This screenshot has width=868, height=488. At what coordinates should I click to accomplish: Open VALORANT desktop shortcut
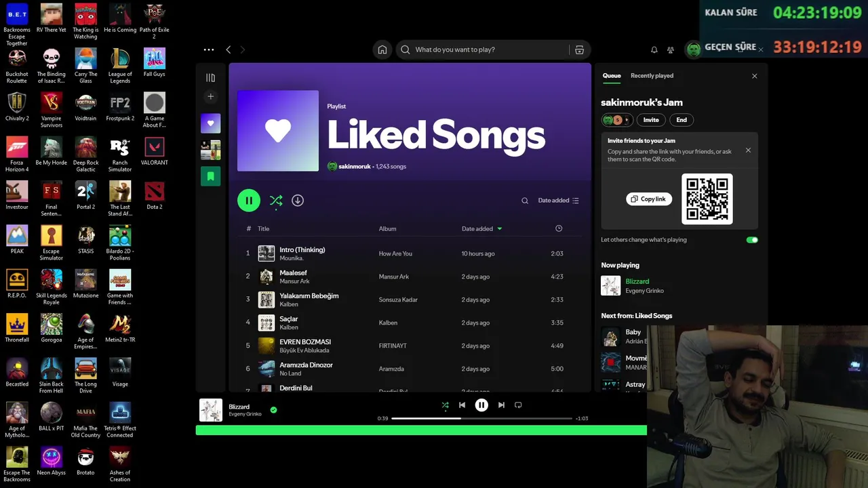coord(155,150)
